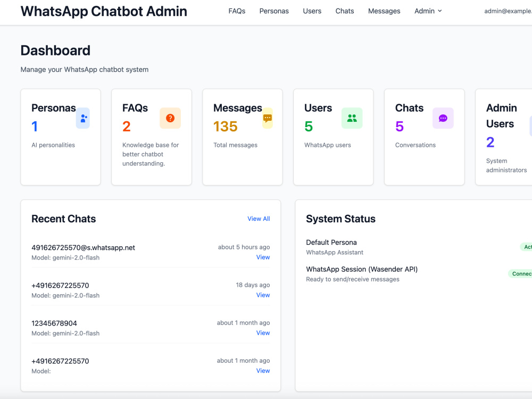Viewport: 532px width, 399px height.
Task: Open the Chats navigation item
Action: coord(345,11)
